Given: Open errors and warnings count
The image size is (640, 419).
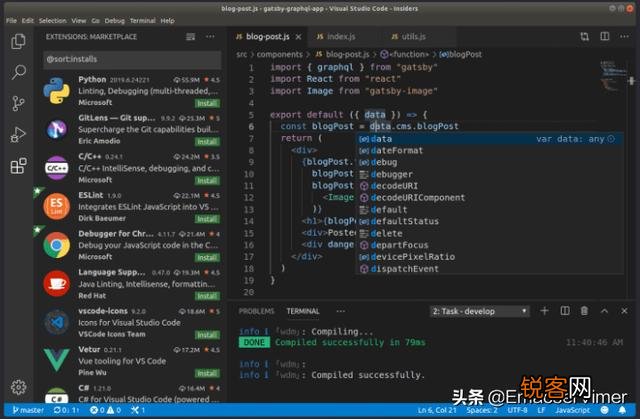Looking at the screenshot, I should click(105, 410).
